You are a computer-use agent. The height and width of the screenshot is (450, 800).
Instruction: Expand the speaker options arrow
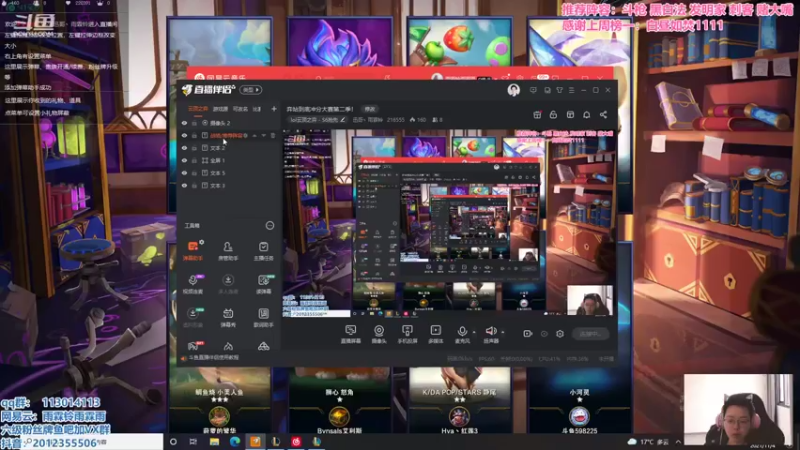[x=503, y=332]
